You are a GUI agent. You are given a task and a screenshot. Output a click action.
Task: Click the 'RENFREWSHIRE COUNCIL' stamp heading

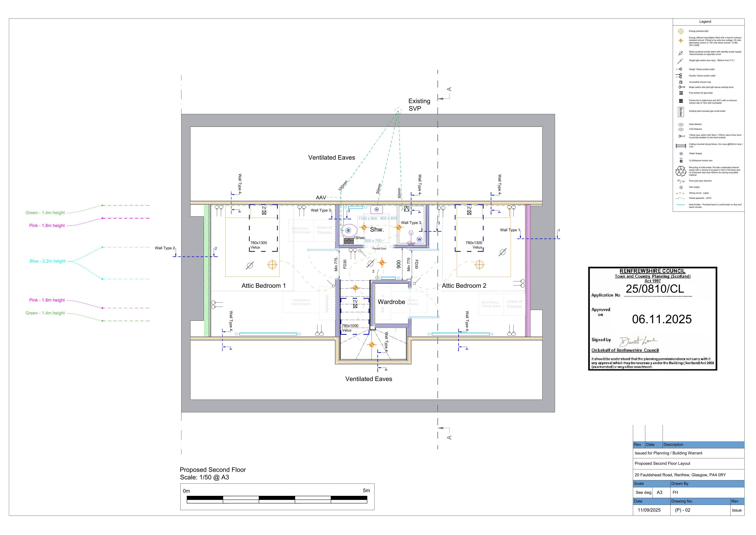[x=652, y=271]
